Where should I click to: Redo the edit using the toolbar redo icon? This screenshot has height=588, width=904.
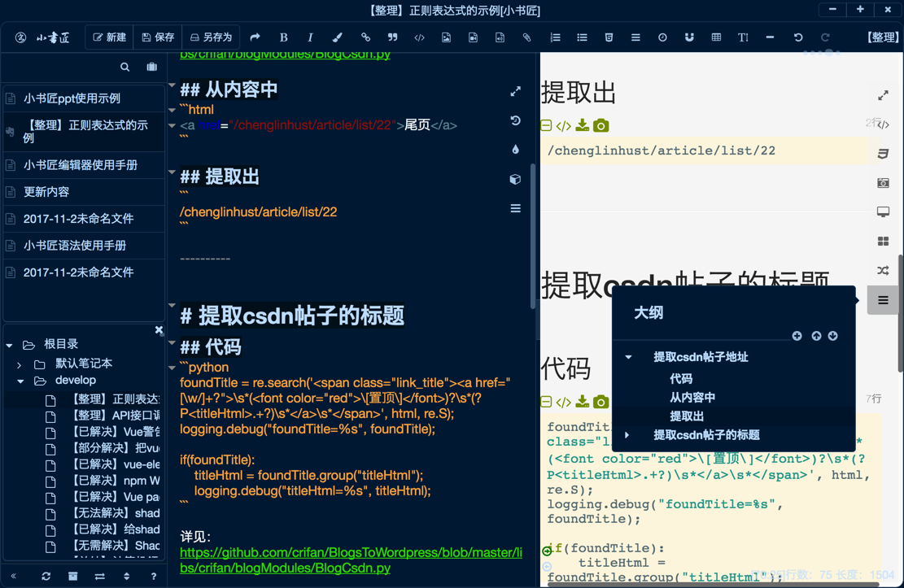[x=825, y=37]
